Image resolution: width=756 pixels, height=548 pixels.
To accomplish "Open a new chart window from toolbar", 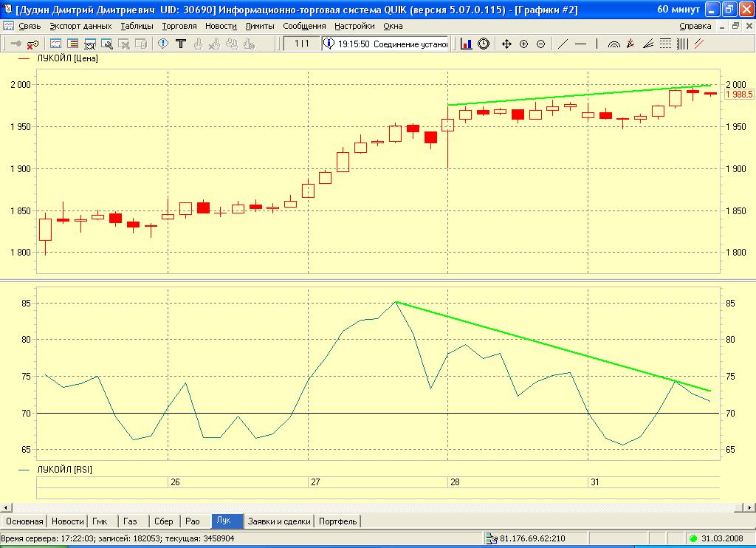I will point(56,44).
